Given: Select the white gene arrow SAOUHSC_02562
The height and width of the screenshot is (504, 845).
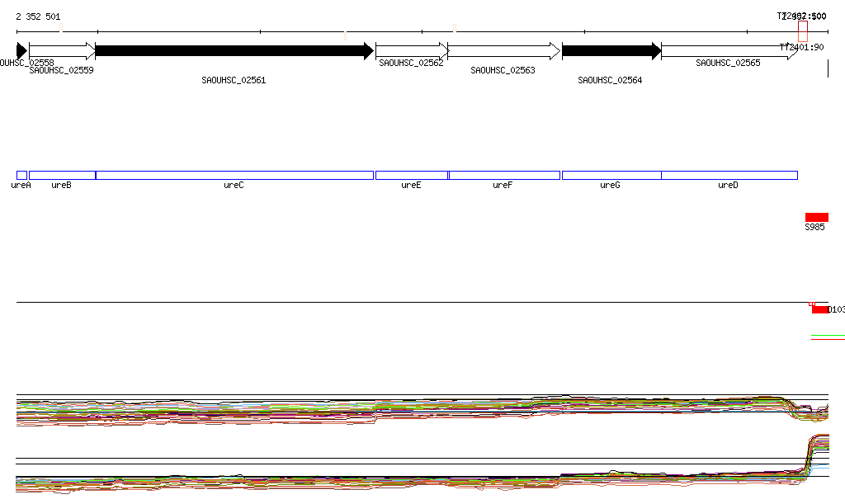Looking at the screenshot, I should (413, 51).
